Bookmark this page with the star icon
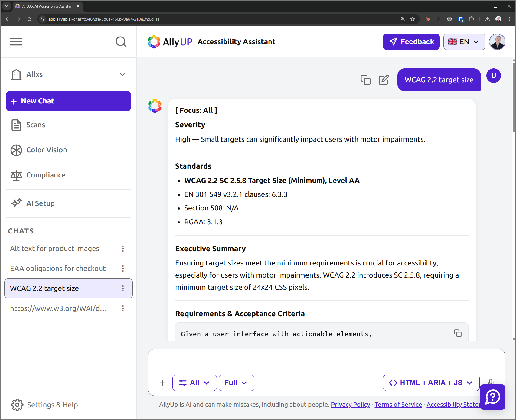 pyautogui.click(x=413, y=19)
